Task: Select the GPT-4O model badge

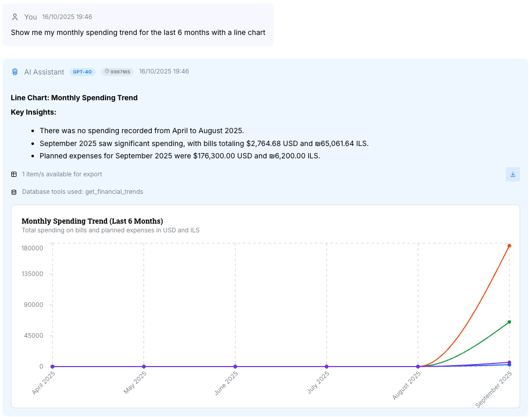Action: point(82,71)
